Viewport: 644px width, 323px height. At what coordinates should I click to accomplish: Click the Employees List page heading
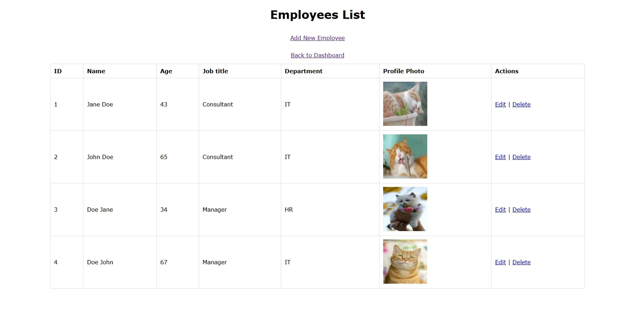317,15
